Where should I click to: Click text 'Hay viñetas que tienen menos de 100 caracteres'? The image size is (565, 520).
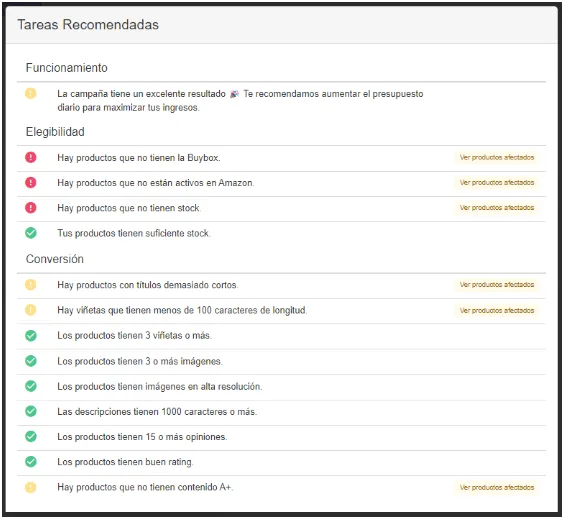(157, 310)
